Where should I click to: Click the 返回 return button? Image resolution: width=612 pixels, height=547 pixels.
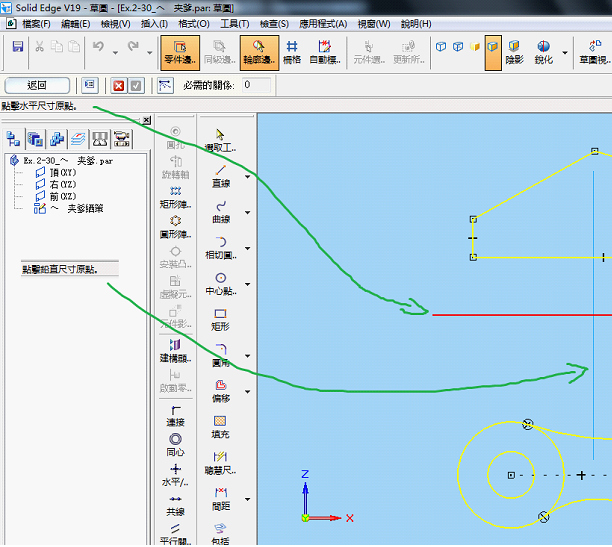pos(37,85)
